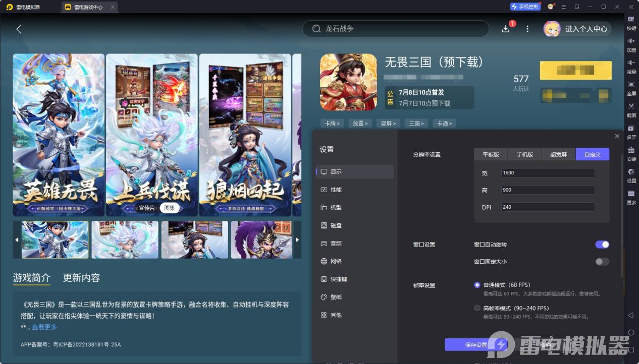
Task: Close the settings dialog
Action: click(617, 136)
